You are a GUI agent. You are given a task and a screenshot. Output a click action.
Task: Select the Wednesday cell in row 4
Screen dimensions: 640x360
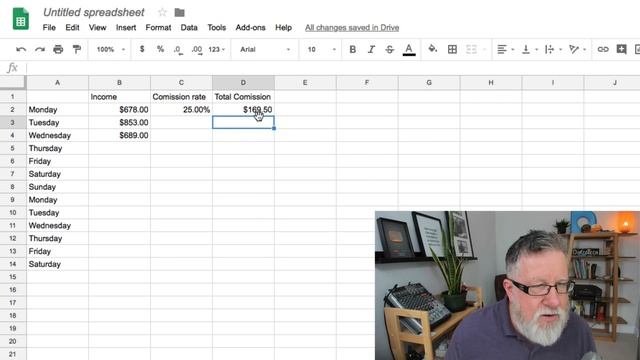[58, 135]
